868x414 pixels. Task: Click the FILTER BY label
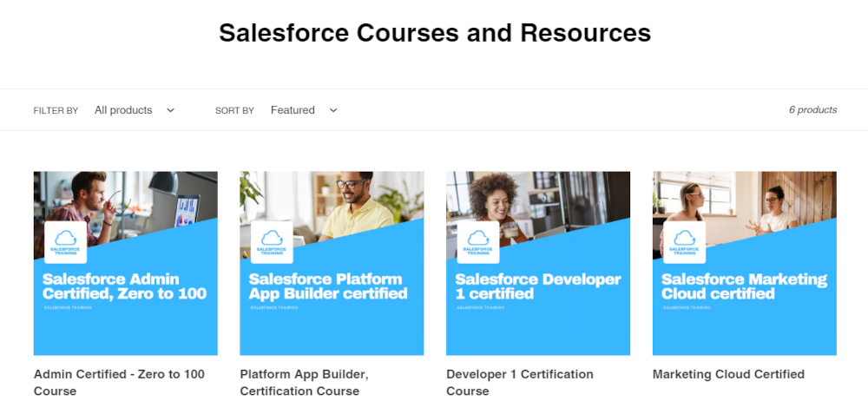[x=56, y=111]
